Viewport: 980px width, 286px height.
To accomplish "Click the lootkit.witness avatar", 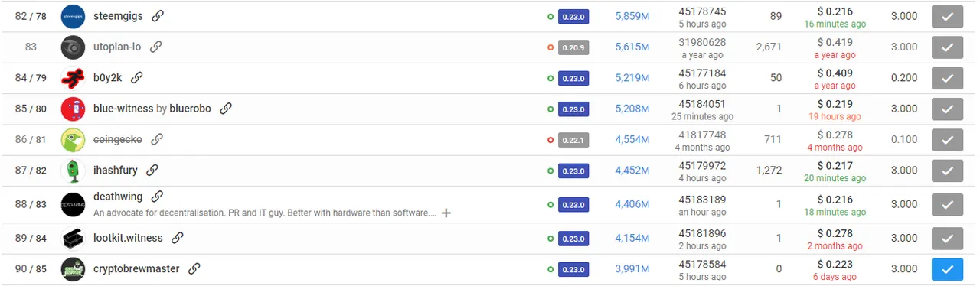I will [73, 238].
